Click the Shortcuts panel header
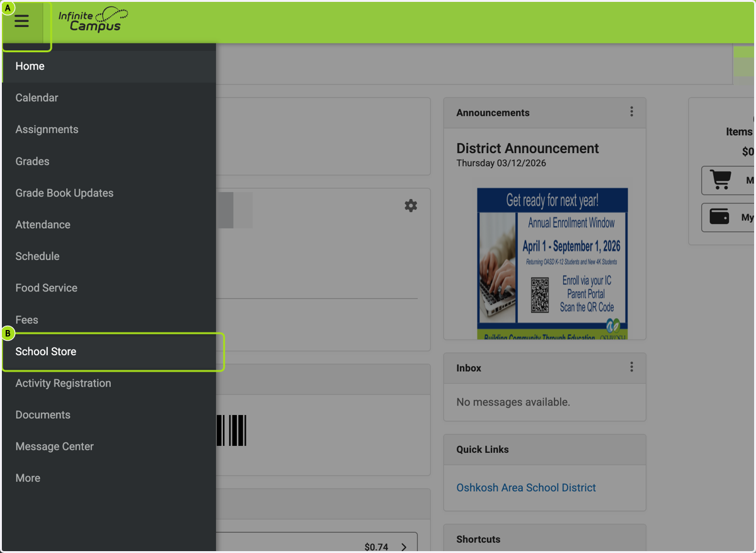The height and width of the screenshot is (553, 756). click(x=545, y=539)
